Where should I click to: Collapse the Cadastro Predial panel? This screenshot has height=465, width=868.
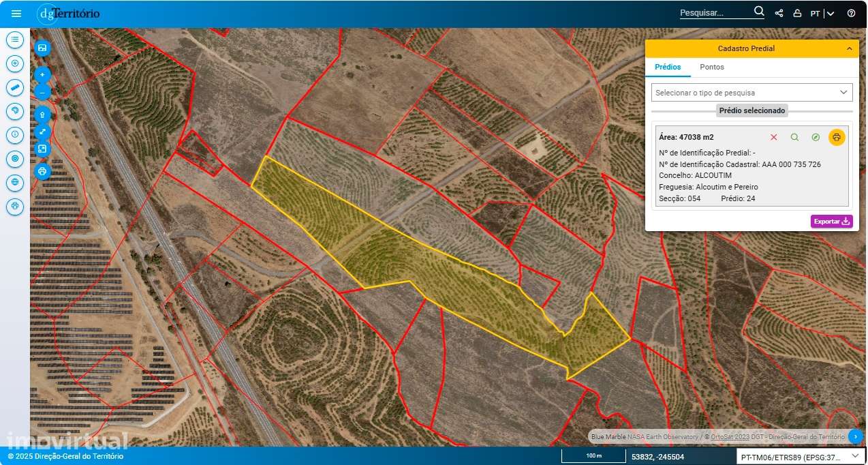tap(849, 48)
